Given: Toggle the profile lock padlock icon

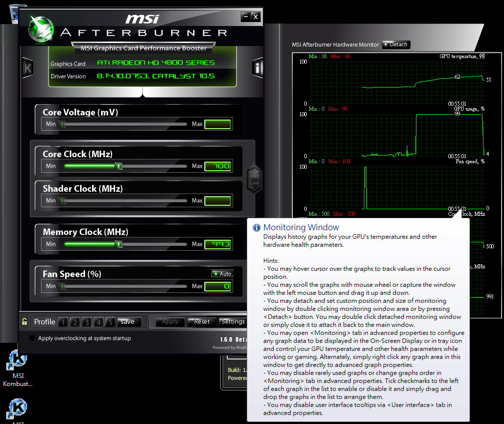Looking at the screenshot, I should coord(25,321).
